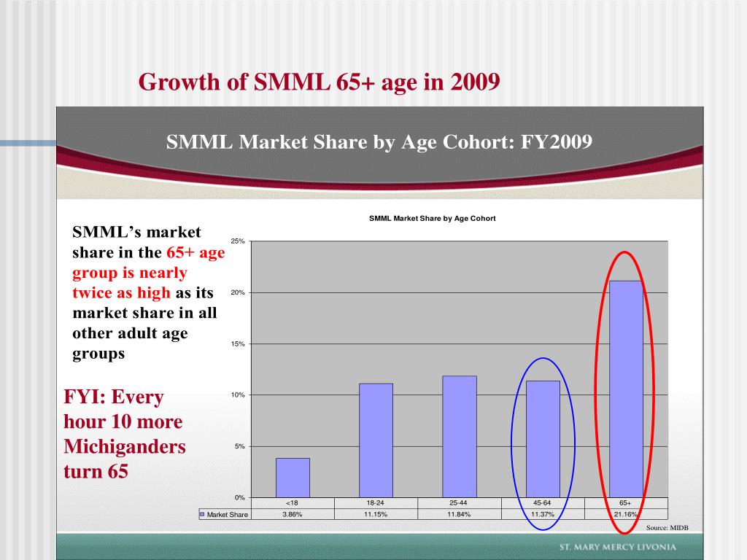Viewport: 747px width, 560px height.
Task: Click the banner heading 'SMML Market Share by Age Cohort: FY2009'
Action: [379, 142]
